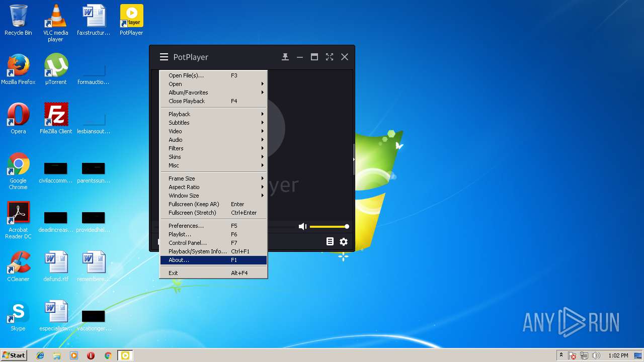
Task: Select the Acrobat Reader DC desktop icon
Action: [18, 220]
